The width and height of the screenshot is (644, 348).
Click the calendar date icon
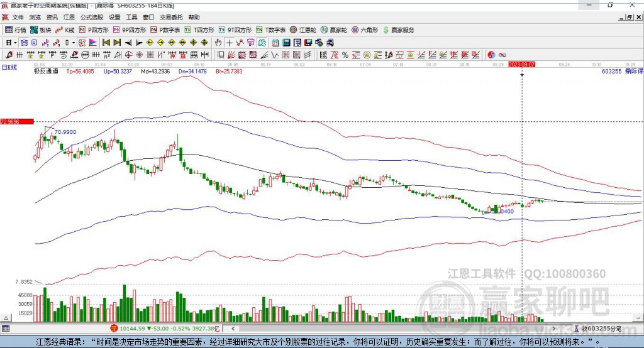tap(275, 43)
